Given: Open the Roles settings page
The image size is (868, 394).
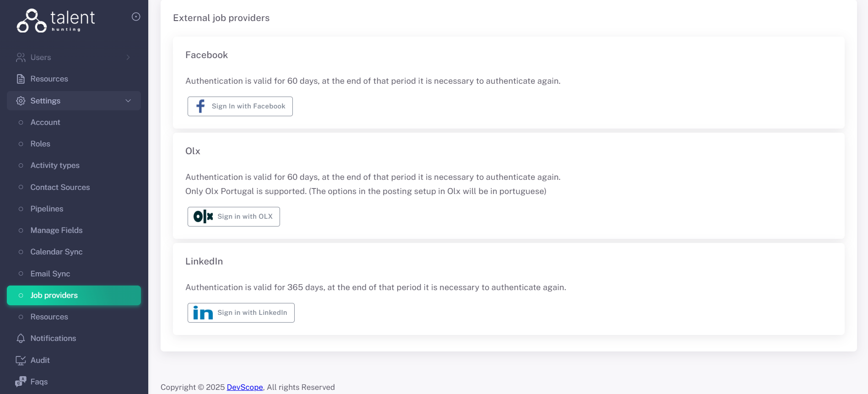Looking at the screenshot, I should click(x=40, y=144).
